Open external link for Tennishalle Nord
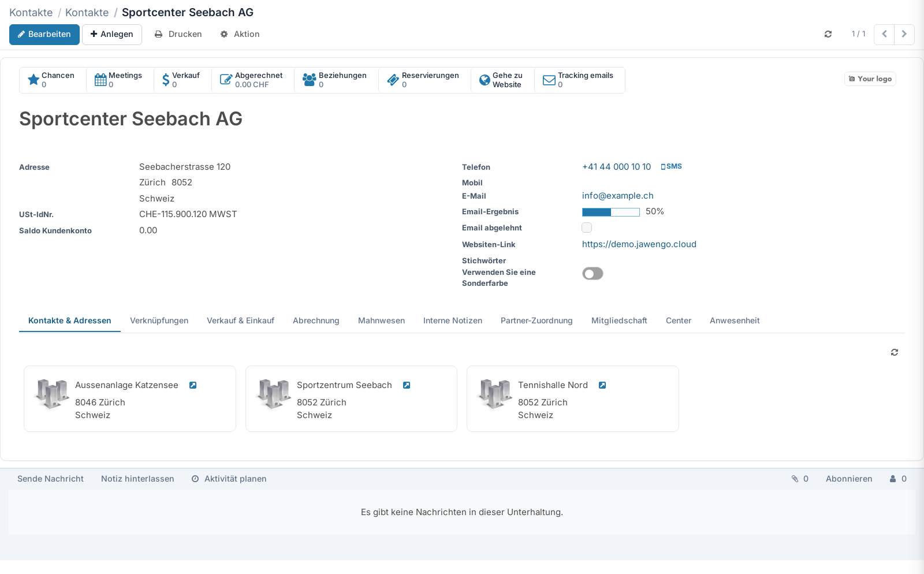Image resolution: width=924 pixels, height=574 pixels. pos(602,385)
